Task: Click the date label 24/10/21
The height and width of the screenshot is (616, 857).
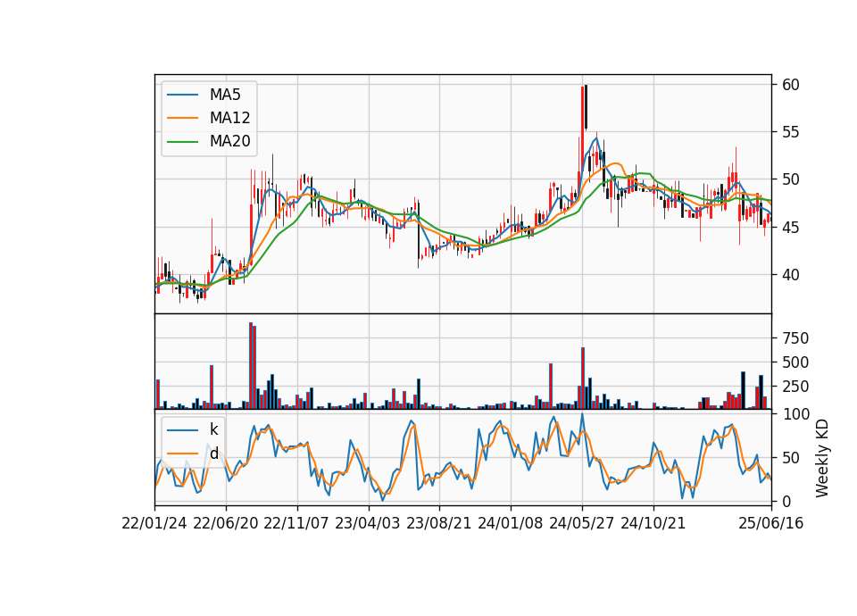Action: tap(653, 523)
